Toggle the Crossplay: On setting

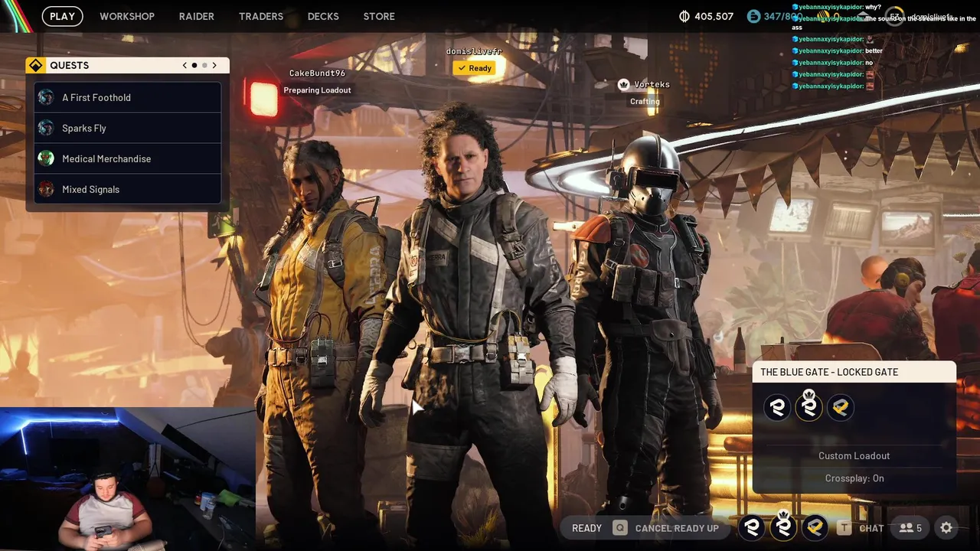[854, 478]
